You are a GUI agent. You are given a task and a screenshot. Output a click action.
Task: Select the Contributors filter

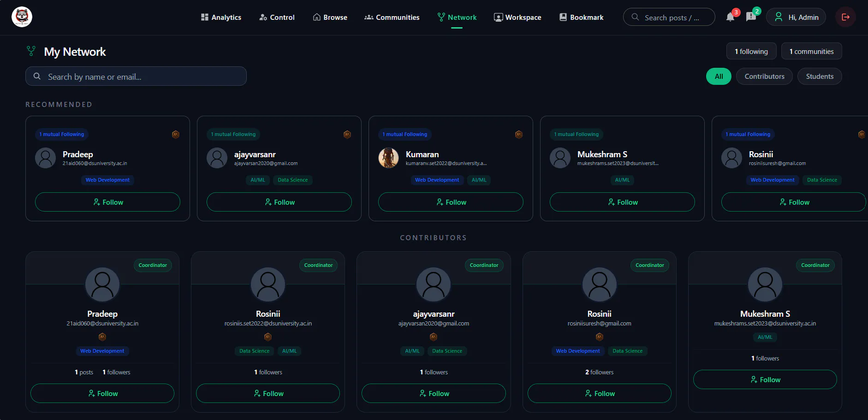(x=764, y=77)
